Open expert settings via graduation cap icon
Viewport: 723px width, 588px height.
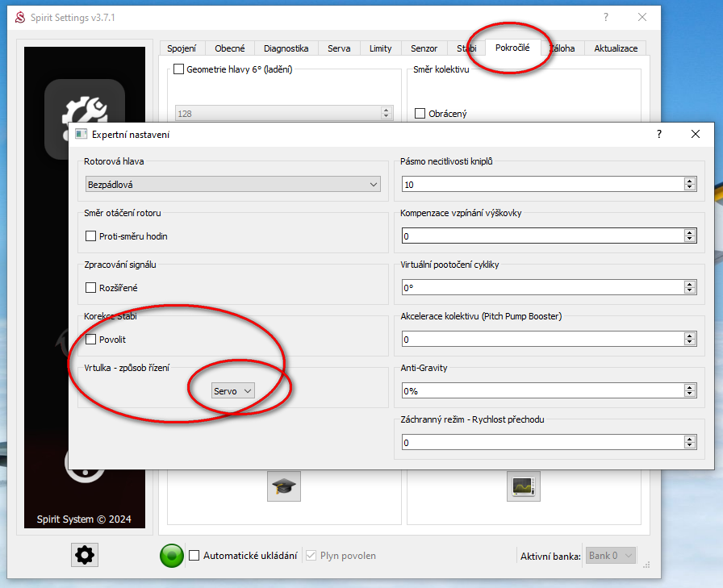pyautogui.click(x=284, y=486)
